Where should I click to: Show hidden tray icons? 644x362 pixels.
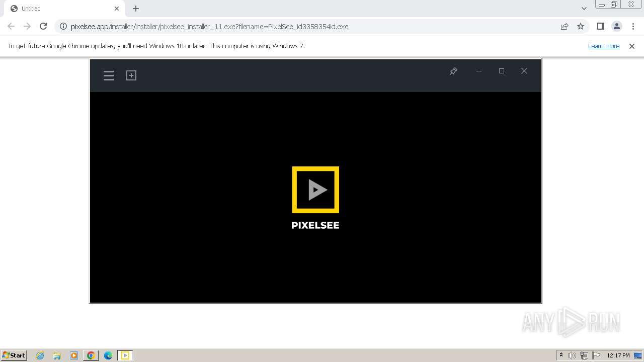(x=561, y=355)
